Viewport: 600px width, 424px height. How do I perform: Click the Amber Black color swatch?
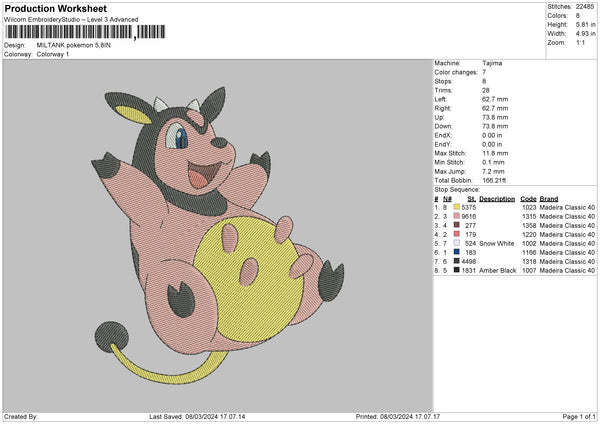coord(457,270)
